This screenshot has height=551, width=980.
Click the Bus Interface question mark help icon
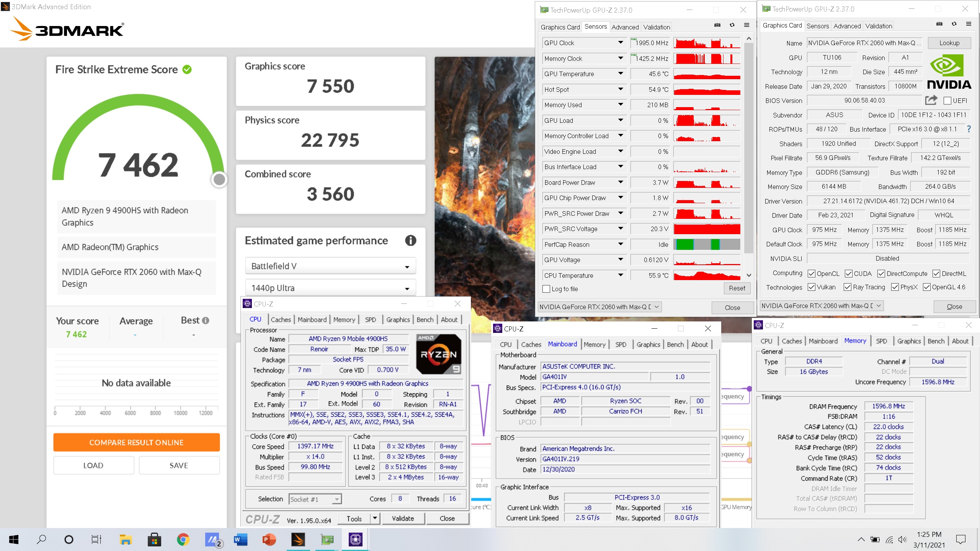click(969, 129)
